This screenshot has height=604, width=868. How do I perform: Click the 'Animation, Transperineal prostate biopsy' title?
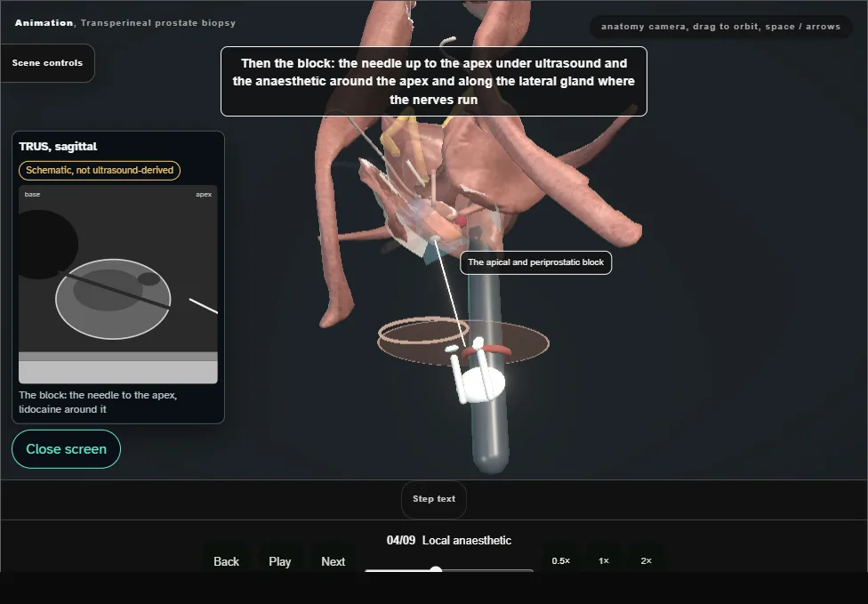(125, 23)
